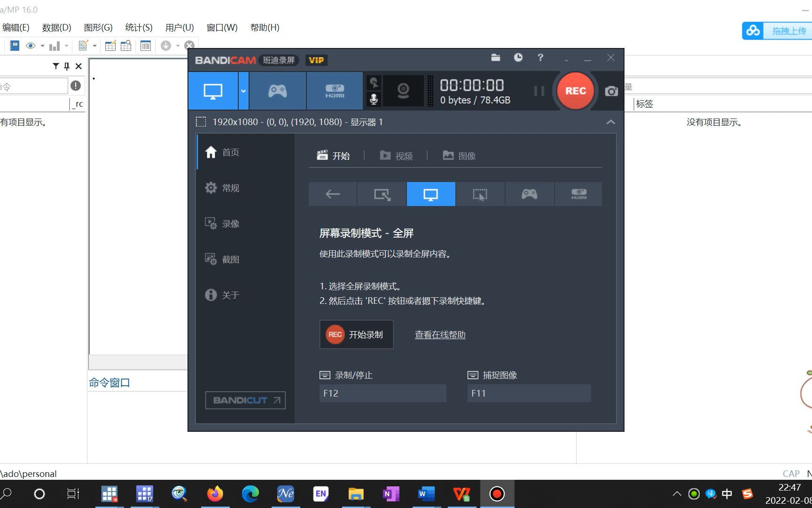Open the Stata do-file editor icon

click(83, 46)
